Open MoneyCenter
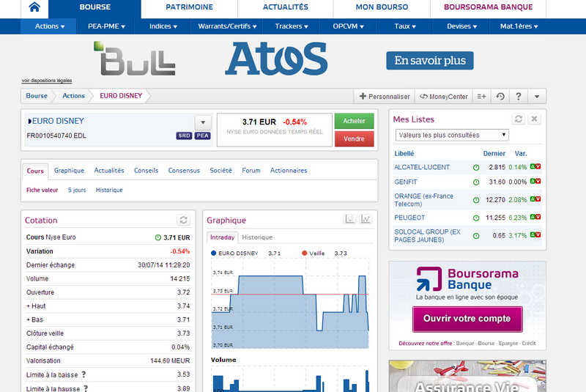Image resolution: width=586 pixels, height=392 pixels. click(x=444, y=97)
